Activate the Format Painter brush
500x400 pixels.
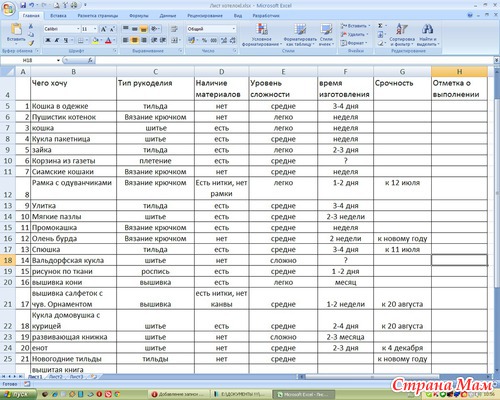pyautogui.click(x=31, y=43)
